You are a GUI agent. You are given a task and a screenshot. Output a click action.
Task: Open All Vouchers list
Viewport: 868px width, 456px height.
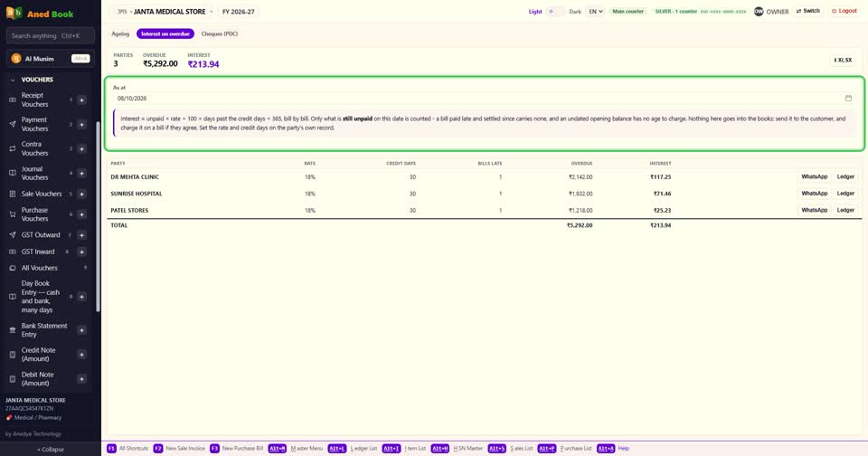tap(39, 268)
